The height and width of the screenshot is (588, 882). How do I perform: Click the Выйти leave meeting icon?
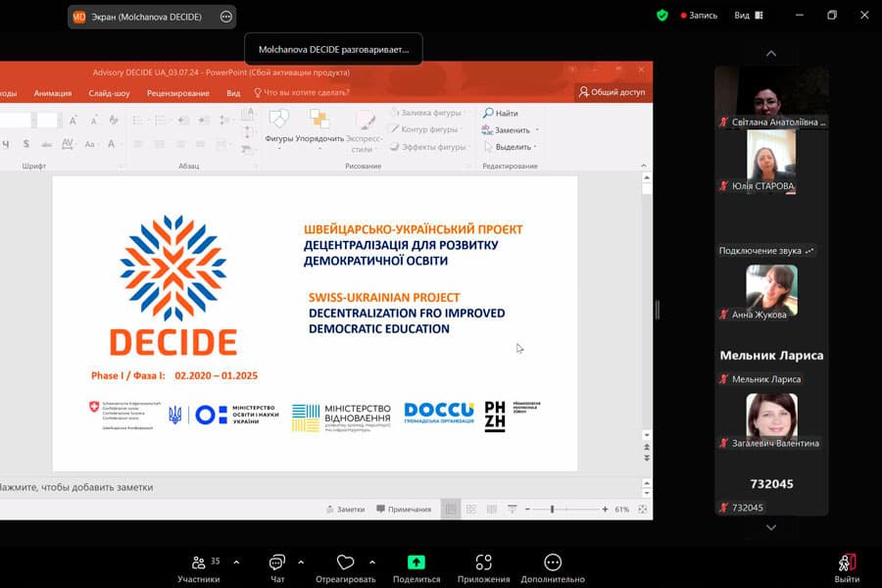847,563
